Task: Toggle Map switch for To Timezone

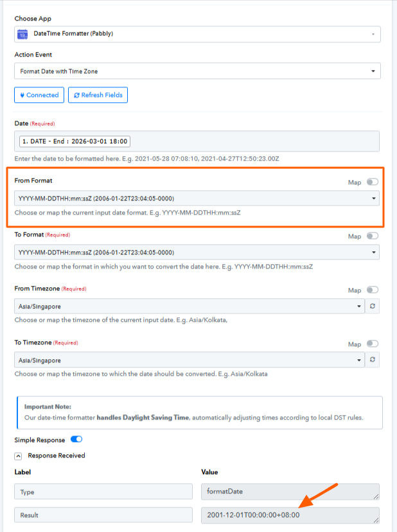Action: tap(372, 344)
